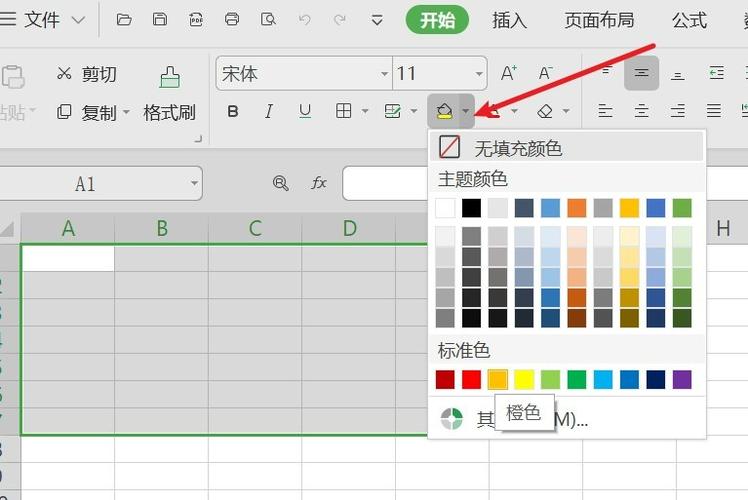Pick the standard yellow color swatch

pyautogui.click(x=524, y=380)
